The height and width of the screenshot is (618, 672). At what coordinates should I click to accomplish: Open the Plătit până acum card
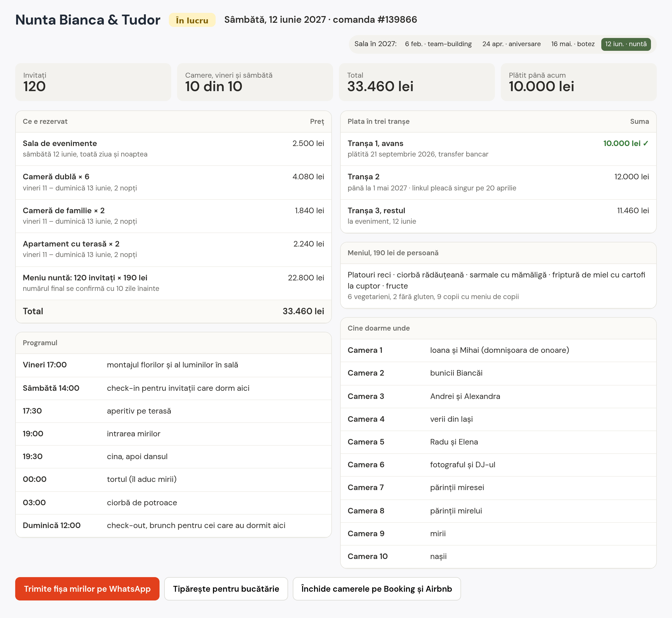click(579, 82)
